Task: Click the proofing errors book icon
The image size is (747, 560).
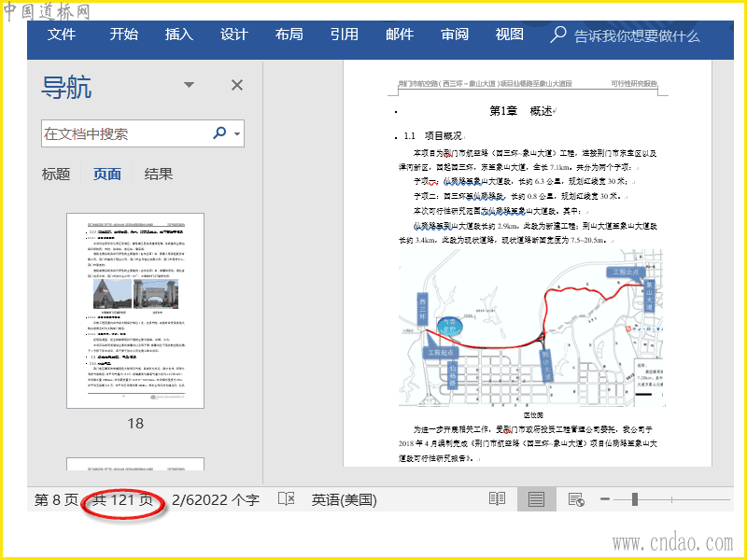Action: (287, 499)
